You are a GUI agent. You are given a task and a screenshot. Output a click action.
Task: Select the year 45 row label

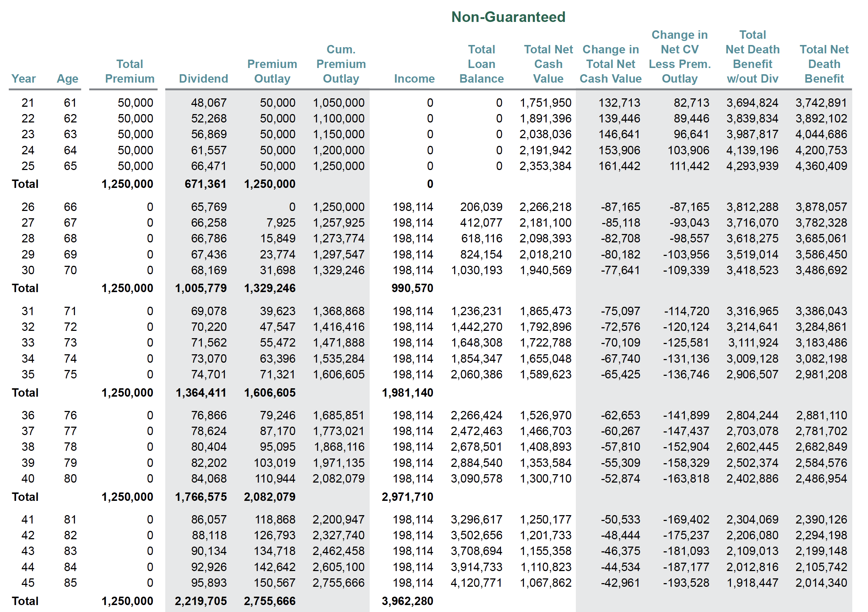28,583
